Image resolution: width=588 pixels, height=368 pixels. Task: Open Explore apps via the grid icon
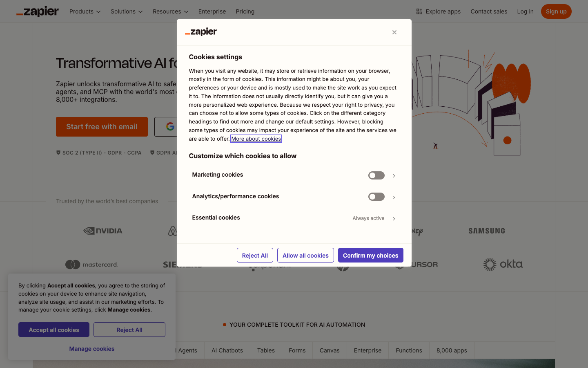click(419, 11)
